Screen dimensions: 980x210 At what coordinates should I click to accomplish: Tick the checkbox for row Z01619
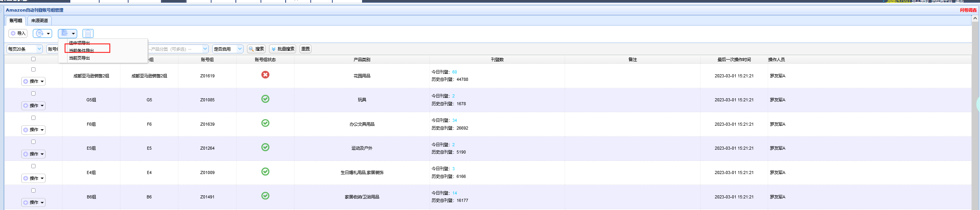pyautogui.click(x=33, y=70)
